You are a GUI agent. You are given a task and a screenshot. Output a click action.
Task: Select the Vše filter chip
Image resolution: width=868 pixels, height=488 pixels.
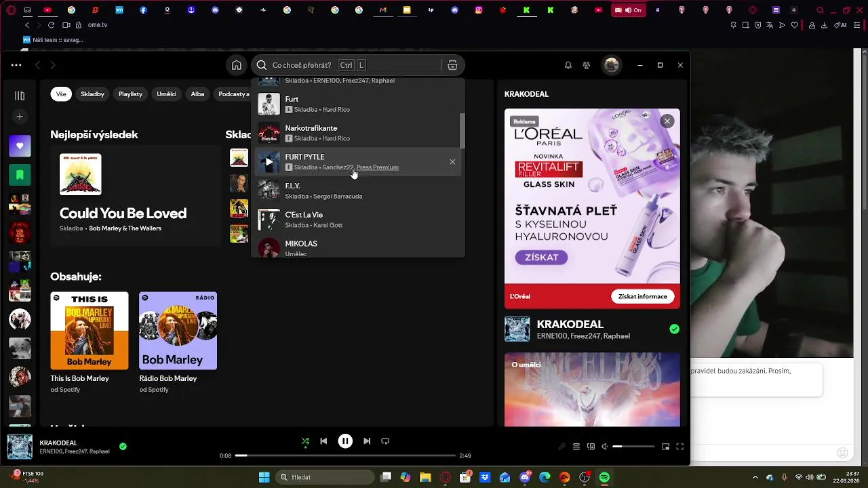(x=61, y=94)
